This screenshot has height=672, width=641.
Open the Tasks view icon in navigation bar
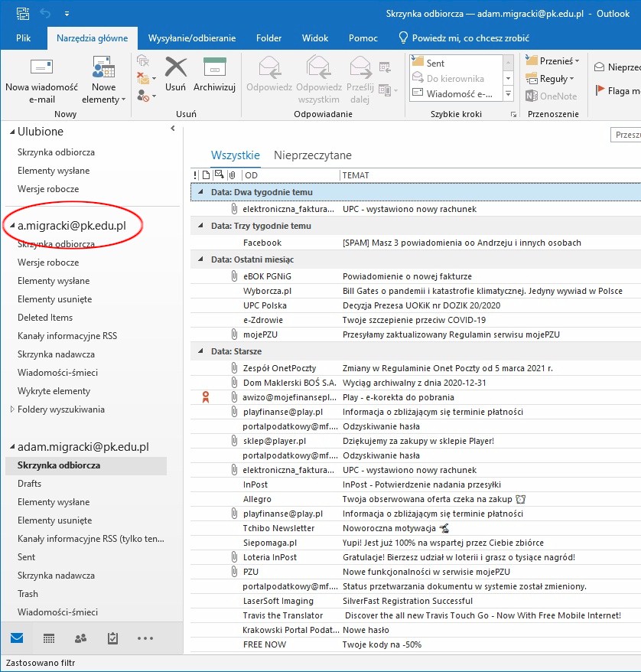click(112, 638)
